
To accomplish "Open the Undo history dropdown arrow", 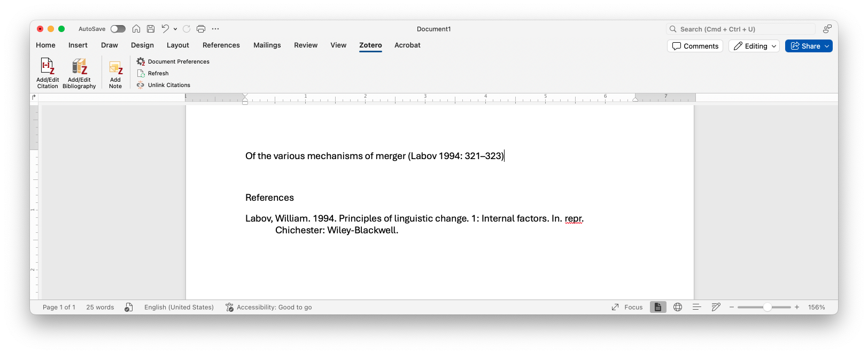I will (x=175, y=29).
